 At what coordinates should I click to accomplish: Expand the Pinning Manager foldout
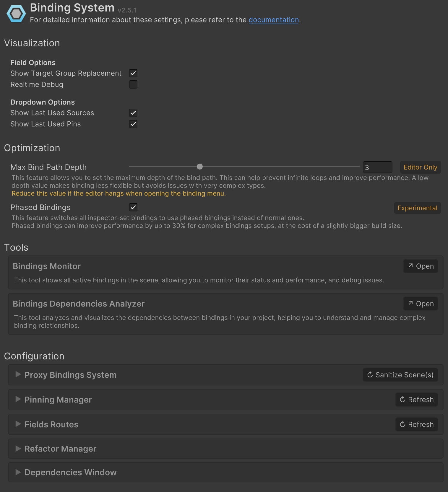point(18,399)
